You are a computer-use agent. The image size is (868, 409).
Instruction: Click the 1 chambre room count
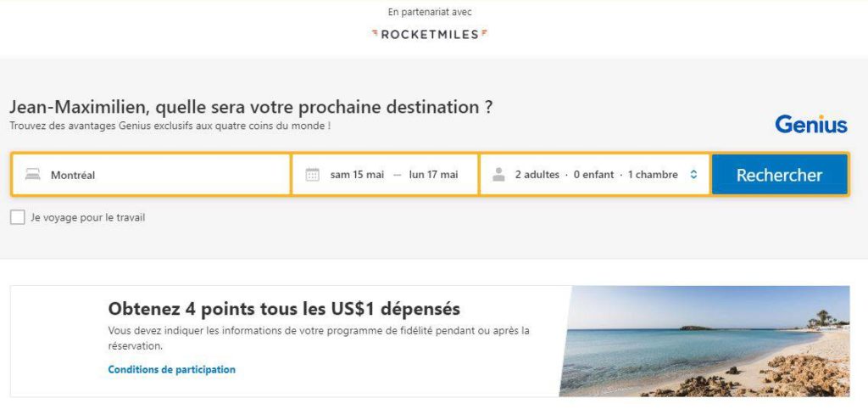(x=653, y=175)
